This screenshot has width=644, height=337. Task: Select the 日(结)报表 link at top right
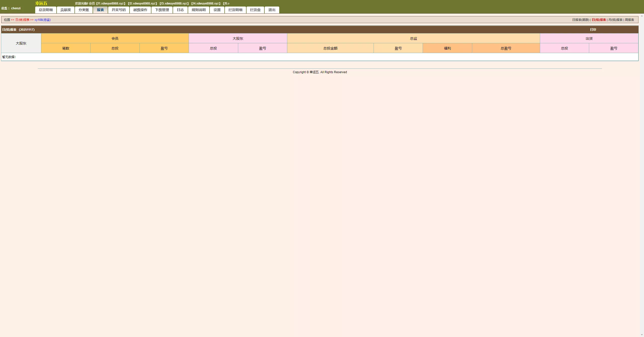click(599, 20)
